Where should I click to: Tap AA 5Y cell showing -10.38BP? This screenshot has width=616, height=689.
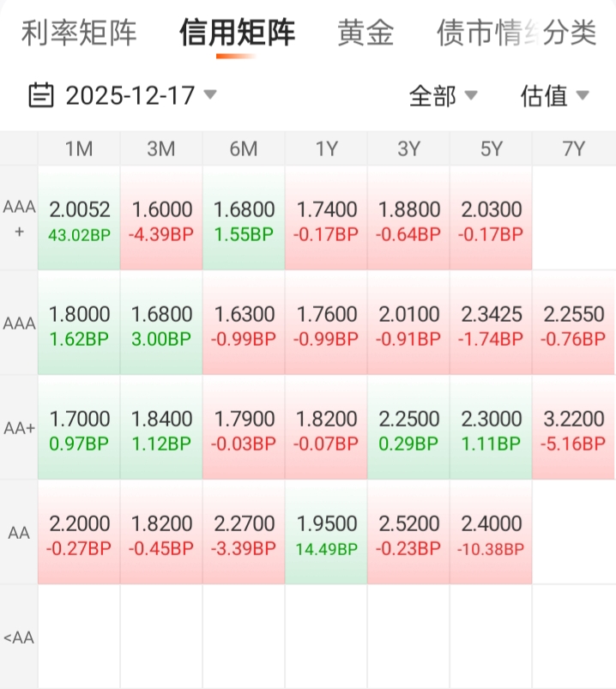point(491,533)
